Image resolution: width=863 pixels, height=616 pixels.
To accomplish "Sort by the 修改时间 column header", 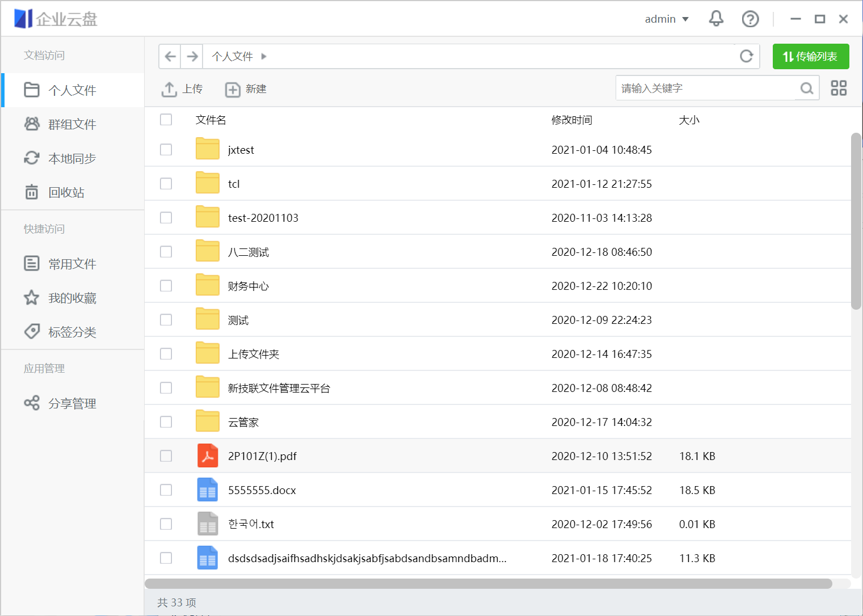I will (x=571, y=120).
